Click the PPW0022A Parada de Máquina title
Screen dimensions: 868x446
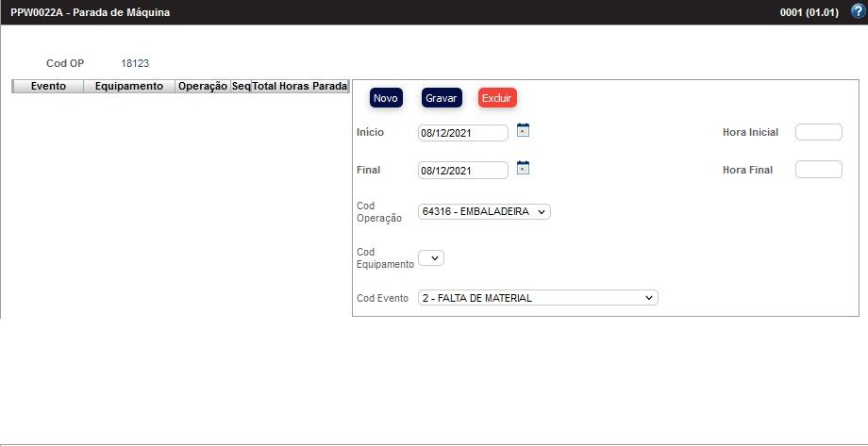[x=91, y=12]
